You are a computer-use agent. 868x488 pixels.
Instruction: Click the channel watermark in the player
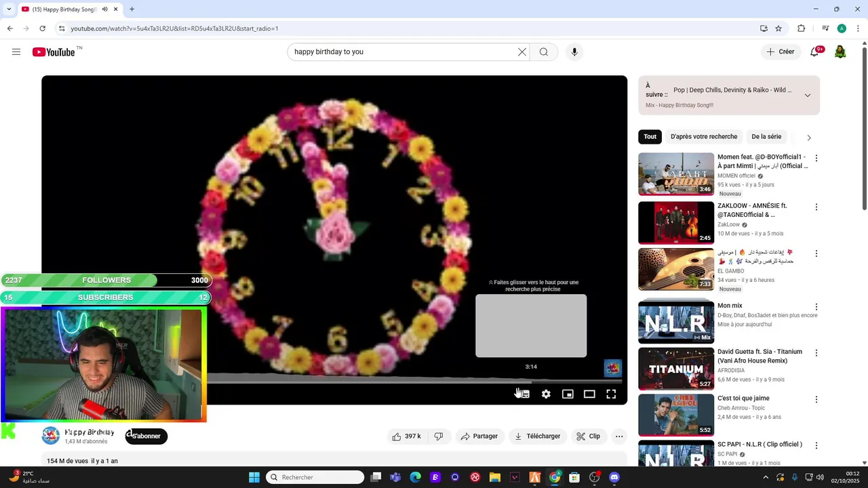(x=613, y=368)
